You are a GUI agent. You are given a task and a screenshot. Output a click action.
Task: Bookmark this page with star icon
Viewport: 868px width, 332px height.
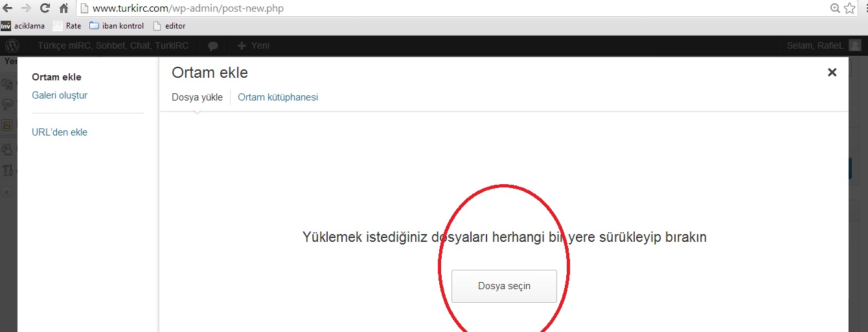(x=850, y=8)
